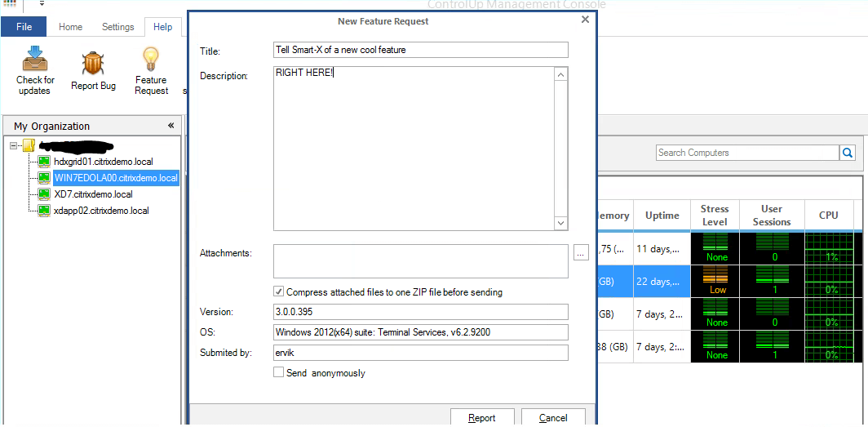Close the New Feature Request dialog
This screenshot has width=868, height=427.
pos(585,20)
